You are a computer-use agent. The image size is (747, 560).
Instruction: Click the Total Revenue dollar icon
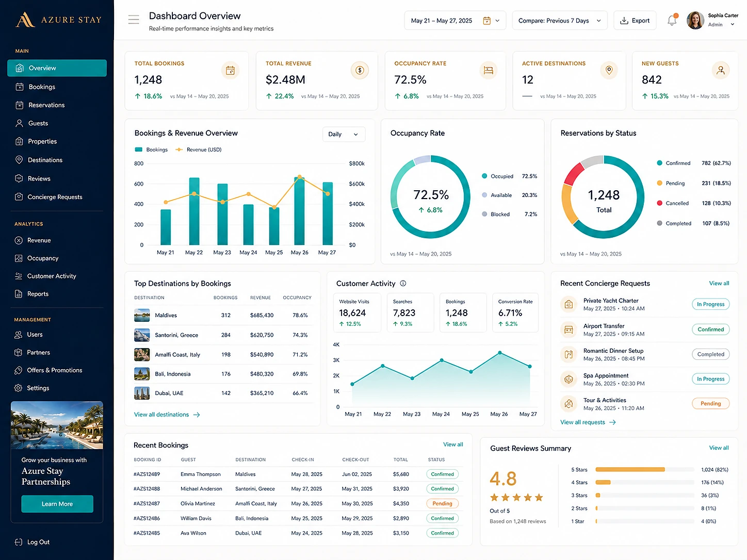click(x=360, y=70)
